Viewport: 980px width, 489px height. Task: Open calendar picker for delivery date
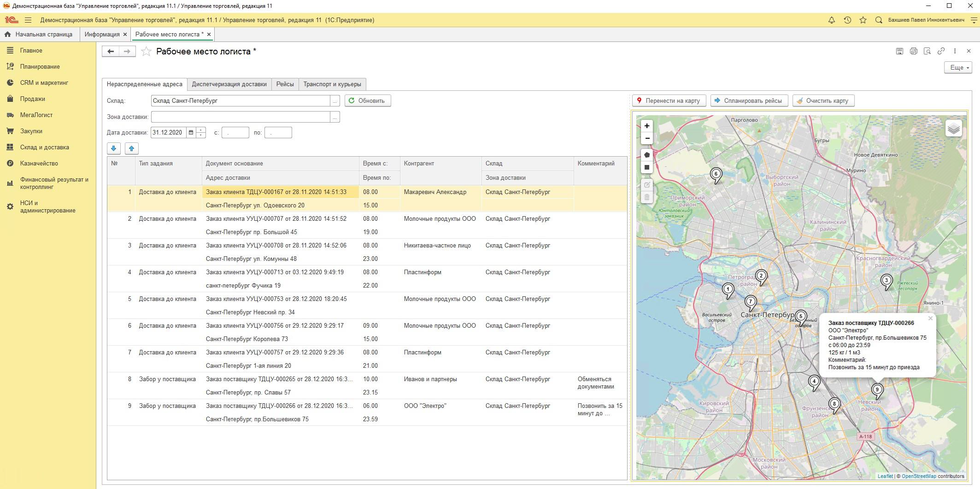[x=191, y=133]
